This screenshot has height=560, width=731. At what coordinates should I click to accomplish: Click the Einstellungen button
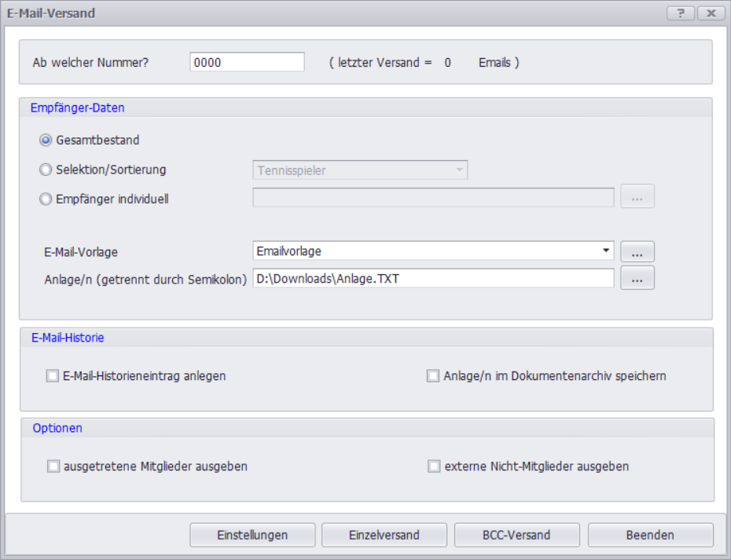click(252, 535)
